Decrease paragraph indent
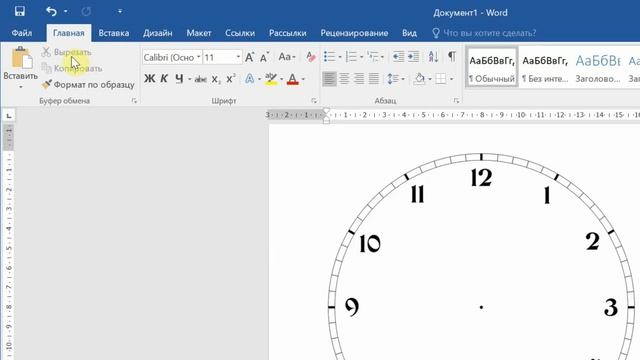 point(398,57)
